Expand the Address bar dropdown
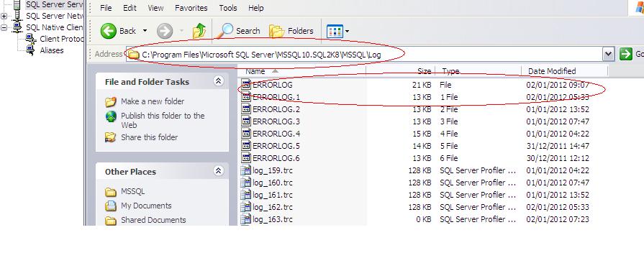The width and height of the screenshot is (644, 276). pos(608,54)
